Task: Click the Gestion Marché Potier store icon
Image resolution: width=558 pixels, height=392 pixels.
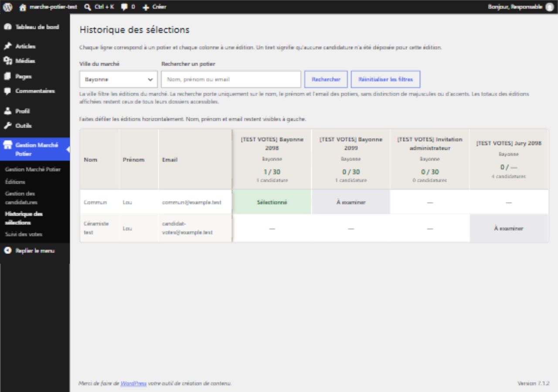Action: point(7,145)
